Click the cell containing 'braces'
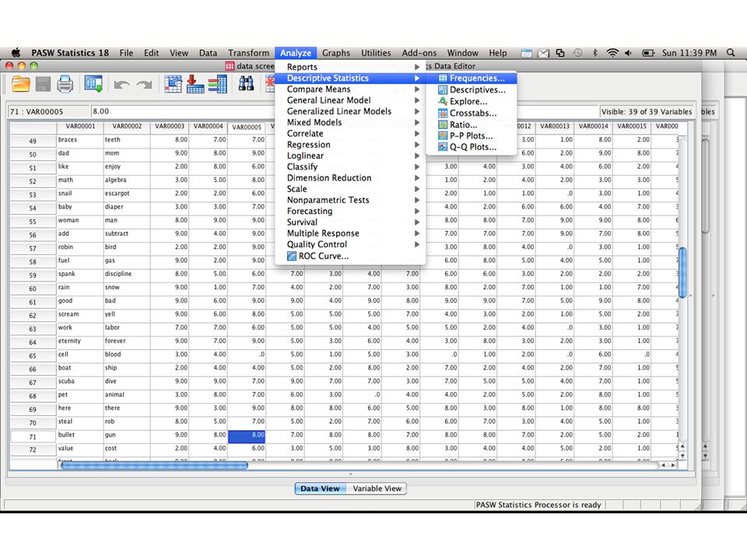This screenshot has width=747, height=560. pyautogui.click(x=80, y=140)
